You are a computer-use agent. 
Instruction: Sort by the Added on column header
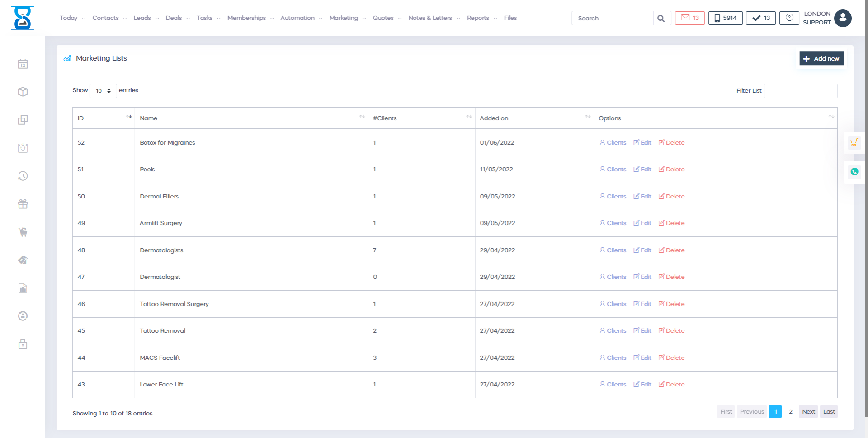[x=534, y=118]
